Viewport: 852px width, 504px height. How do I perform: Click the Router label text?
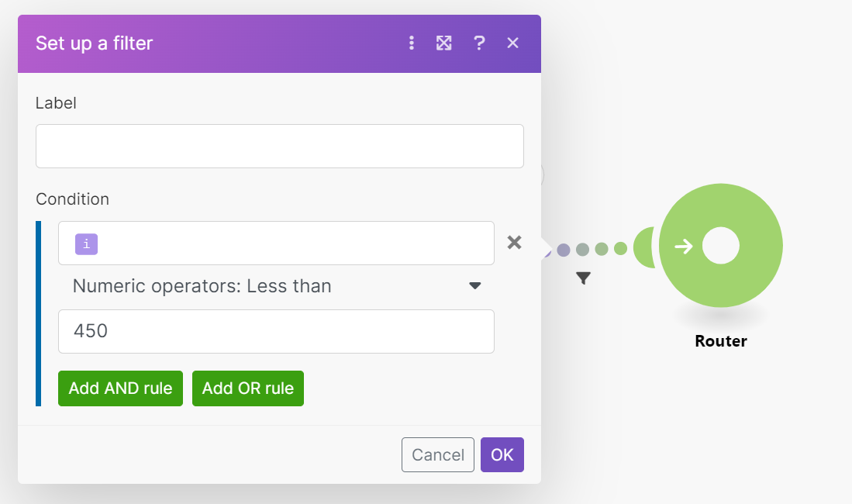(720, 341)
